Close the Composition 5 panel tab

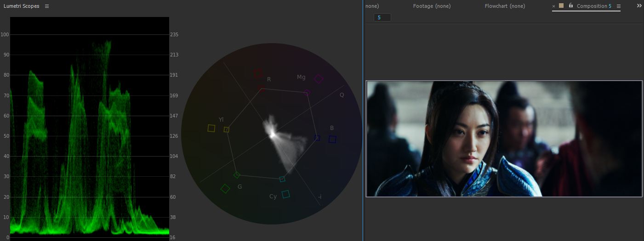click(553, 6)
